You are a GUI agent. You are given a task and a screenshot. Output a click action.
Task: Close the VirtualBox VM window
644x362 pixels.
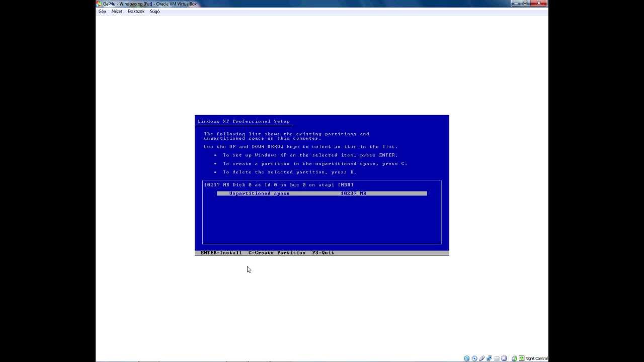coord(539,3)
